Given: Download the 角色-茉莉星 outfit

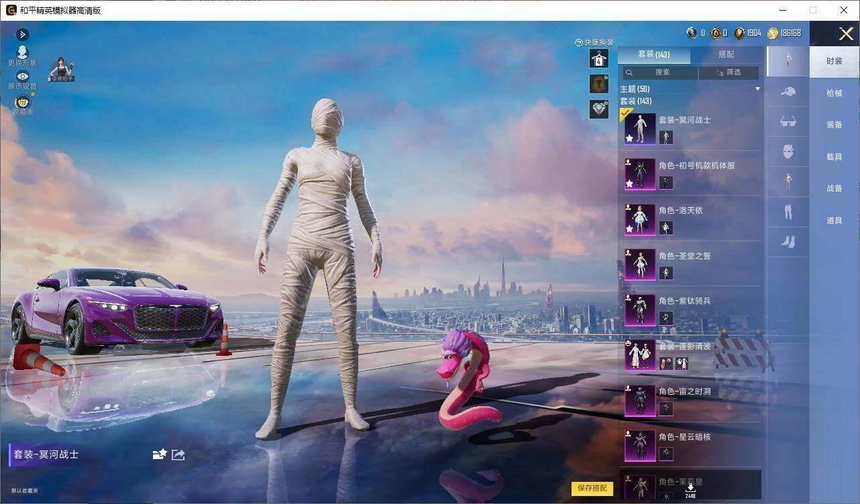Looking at the screenshot, I should (690, 489).
